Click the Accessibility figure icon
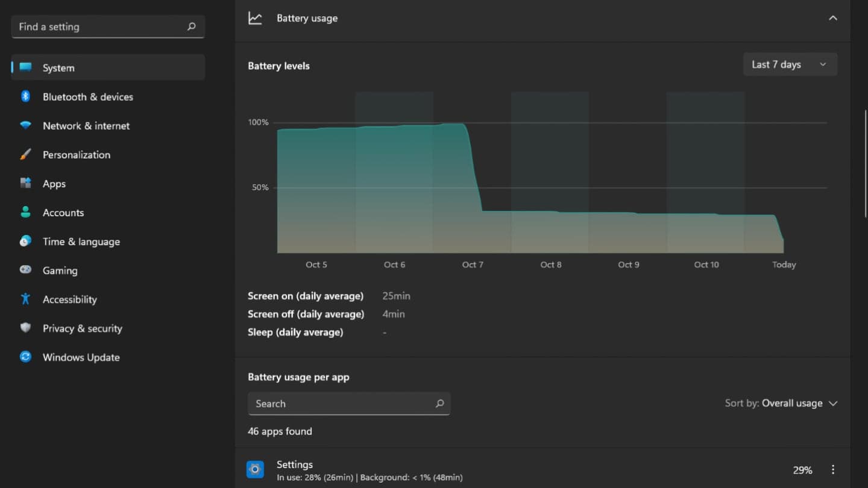 [25, 299]
